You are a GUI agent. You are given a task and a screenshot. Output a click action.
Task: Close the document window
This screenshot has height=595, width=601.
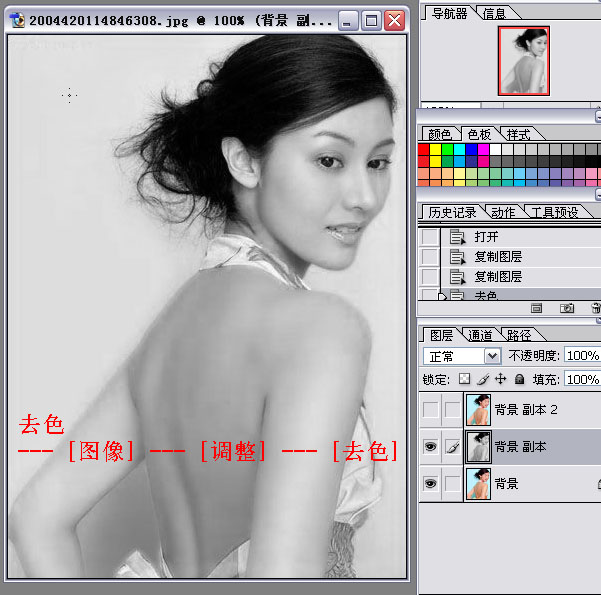tap(394, 20)
